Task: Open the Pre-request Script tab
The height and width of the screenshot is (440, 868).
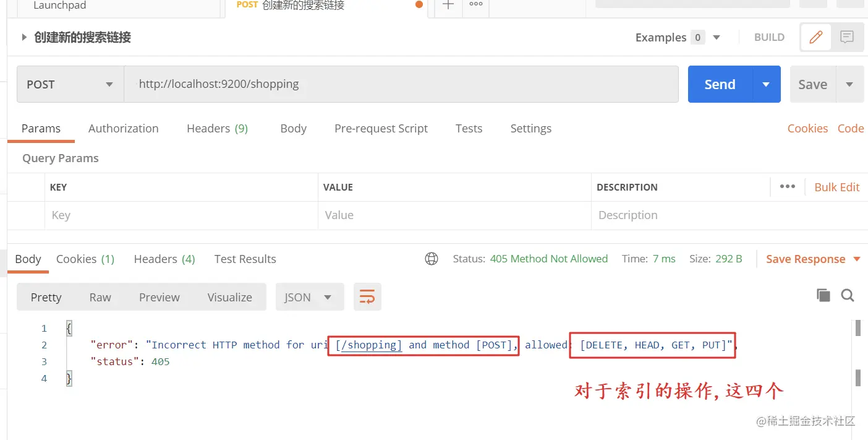Action: point(381,128)
